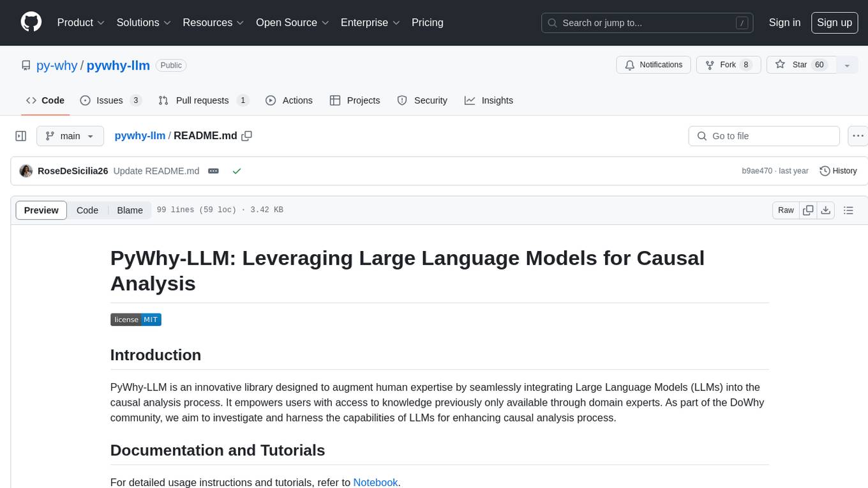The width and height of the screenshot is (868, 488).
Task: Expand the Resources menu
Action: point(213,22)
